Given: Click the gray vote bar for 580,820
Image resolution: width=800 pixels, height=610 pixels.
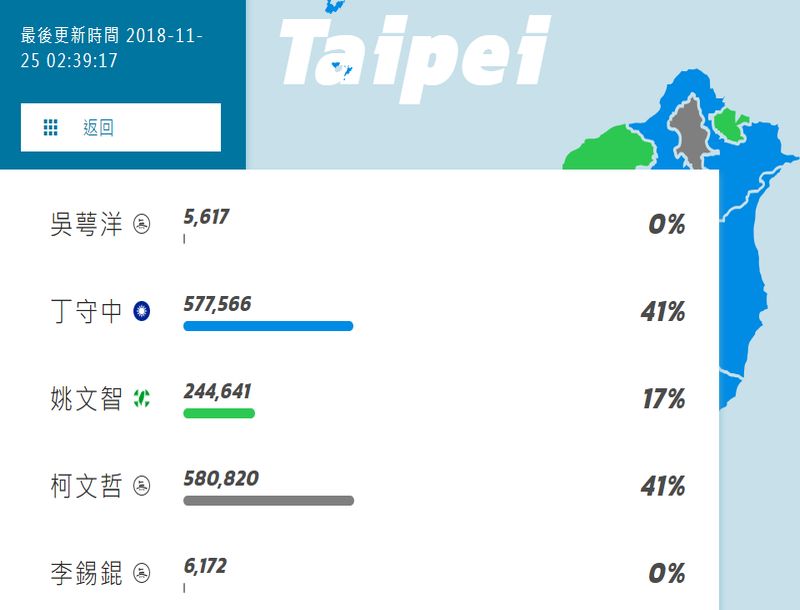Looking at the screenshot, I should 269,500.
